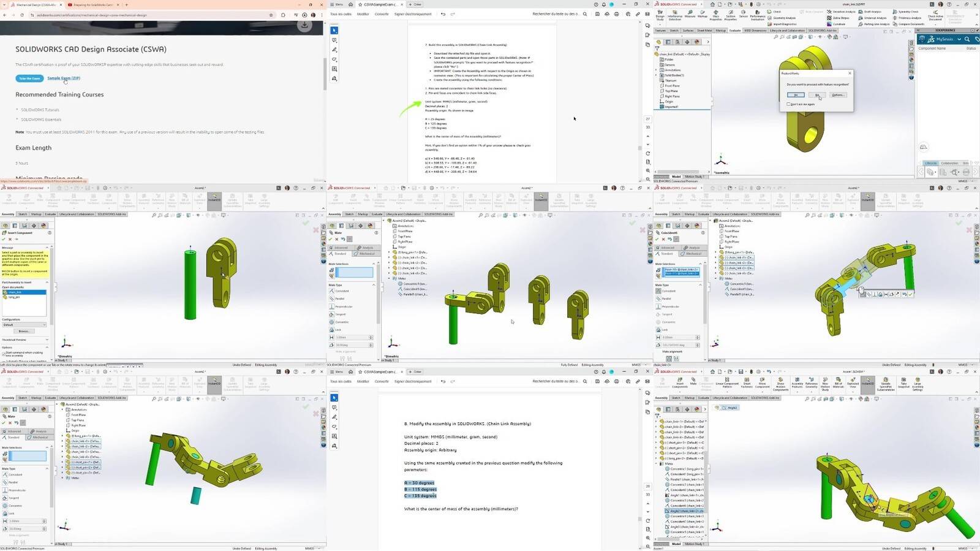Open Tous les outils in question 7 PDF viewer
The height and width of the screenshot is (551, 980).
[x=340, y=13]
